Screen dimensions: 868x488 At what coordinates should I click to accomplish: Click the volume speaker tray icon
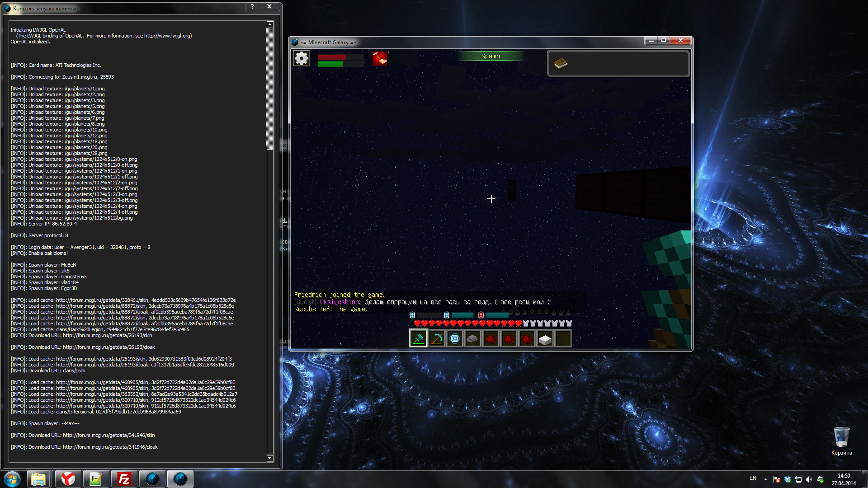pos(809,479)
